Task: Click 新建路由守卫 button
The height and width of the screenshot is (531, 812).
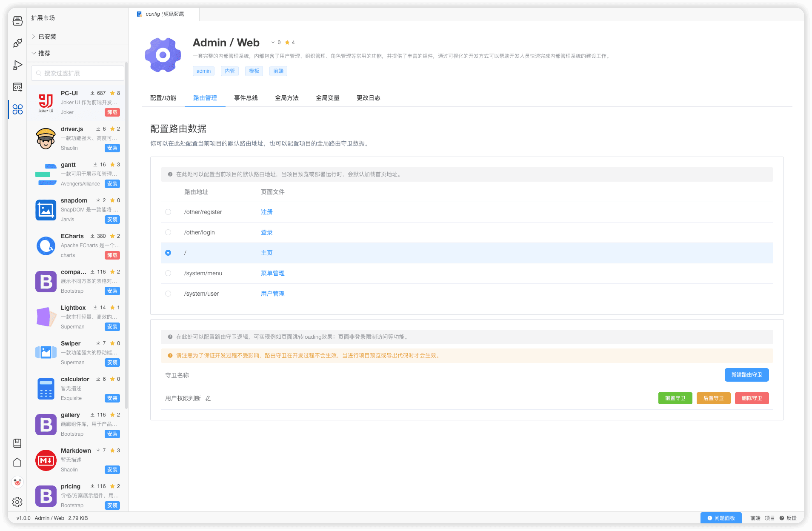Action: pyautogui.click(x=746, y=375)
